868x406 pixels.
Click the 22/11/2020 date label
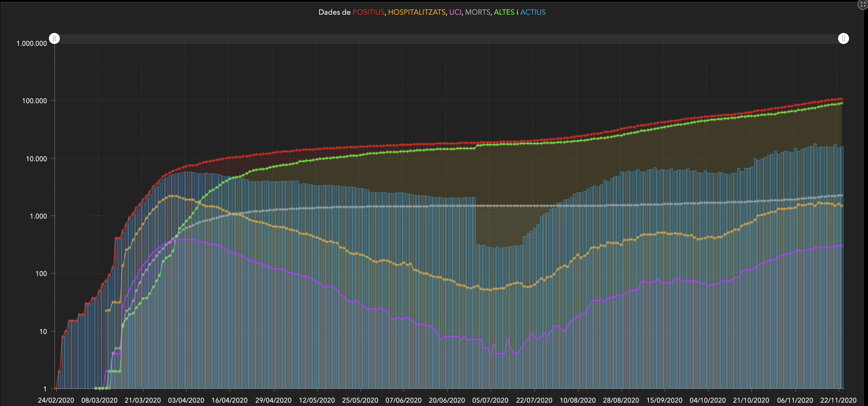click(x=838, y=400)
